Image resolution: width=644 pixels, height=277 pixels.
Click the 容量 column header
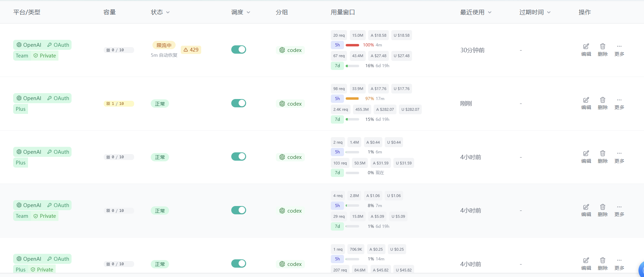(110, 12)
